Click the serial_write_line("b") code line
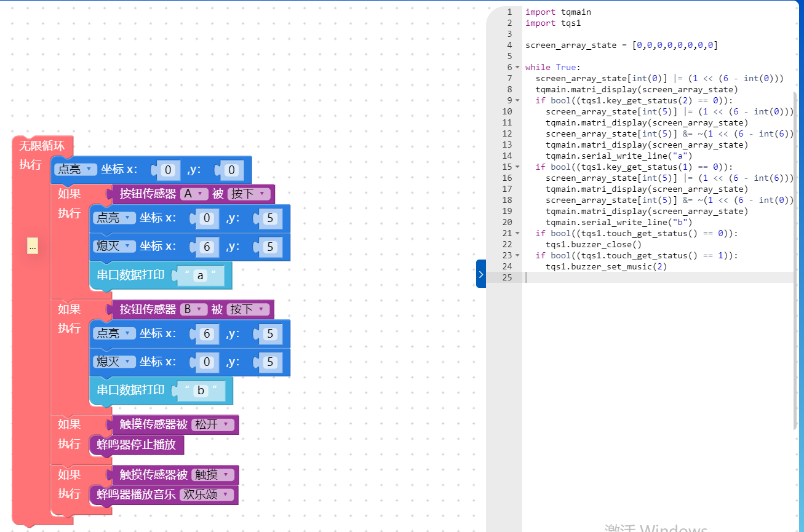The image size is (804, 532). (x=619, y=222)
